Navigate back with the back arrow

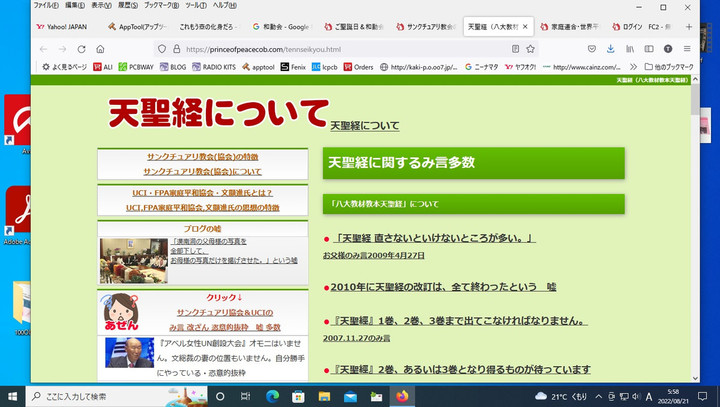click(43, 48)
